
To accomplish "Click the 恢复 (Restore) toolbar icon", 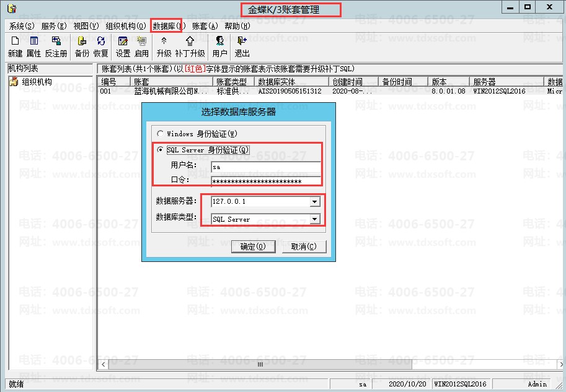I will (101, 47).
